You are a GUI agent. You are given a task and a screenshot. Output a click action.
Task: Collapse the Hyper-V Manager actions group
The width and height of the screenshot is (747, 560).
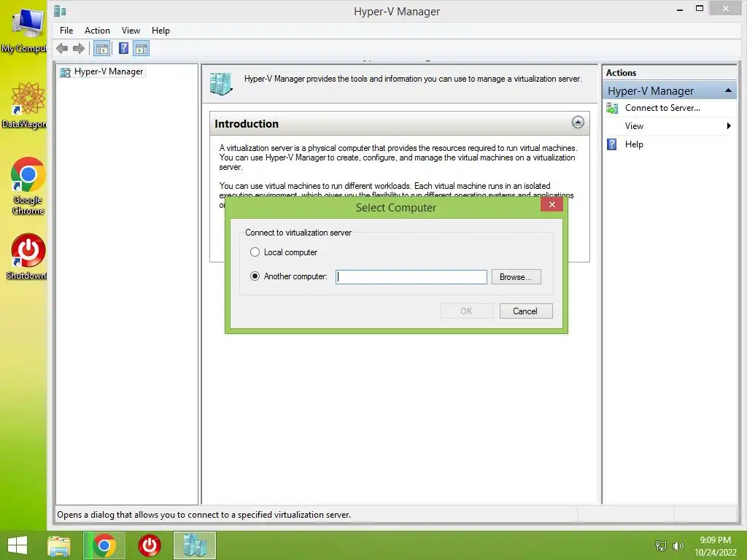(x=728, y=90)
